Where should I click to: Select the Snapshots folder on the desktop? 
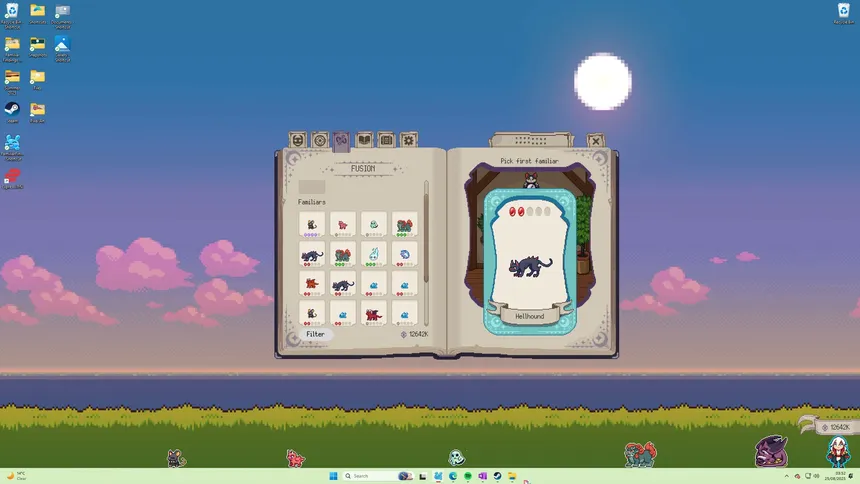37,47
